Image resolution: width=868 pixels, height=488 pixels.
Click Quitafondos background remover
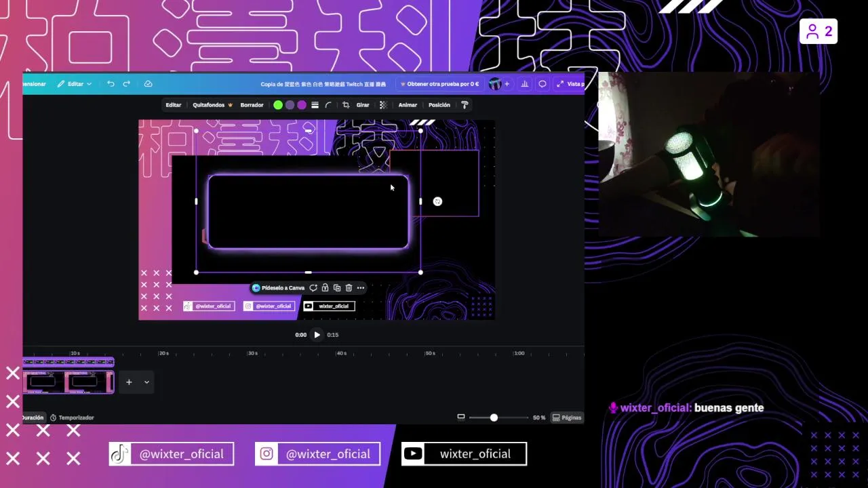click(212, 105)
